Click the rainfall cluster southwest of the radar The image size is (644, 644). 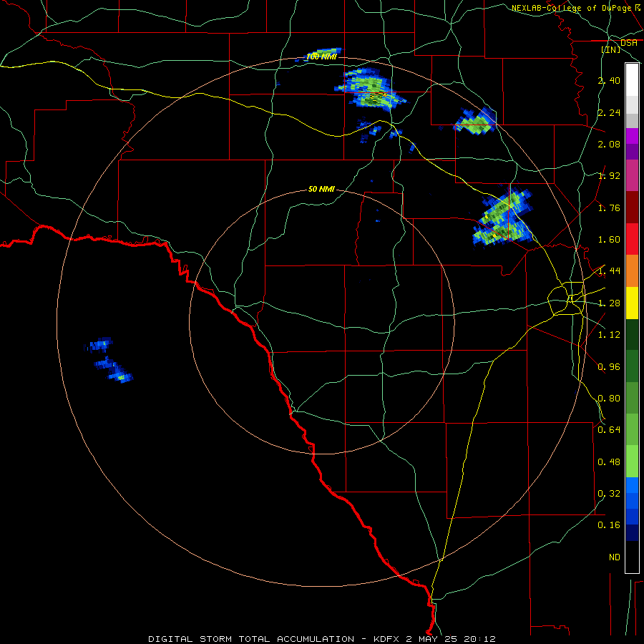point(109,360)
